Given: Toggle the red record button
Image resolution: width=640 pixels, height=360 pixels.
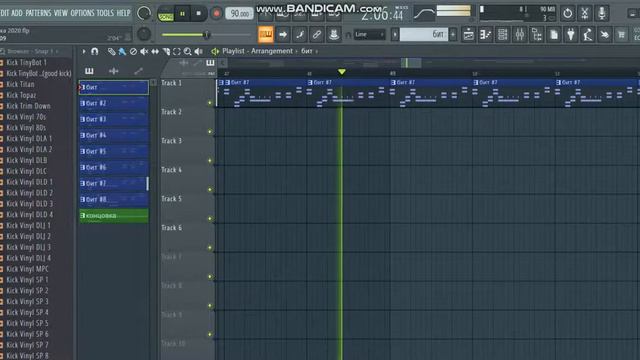Looking at the screenshot, I should click(216, 13).
